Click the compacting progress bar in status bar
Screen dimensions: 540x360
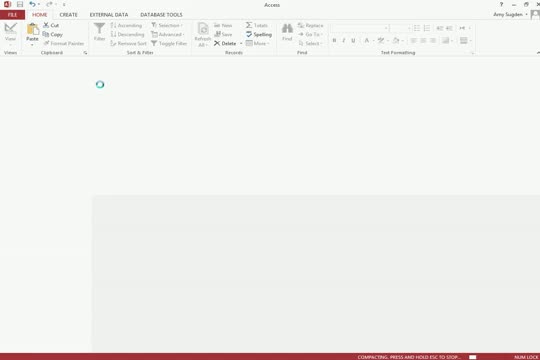472,357
